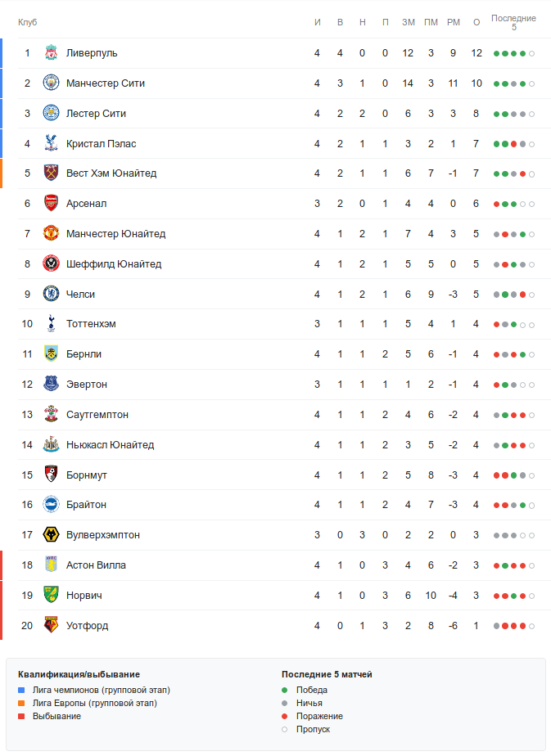Screen dimensions: 551x756
Task: Click the Норвич club crest
Action: [51, 596]
